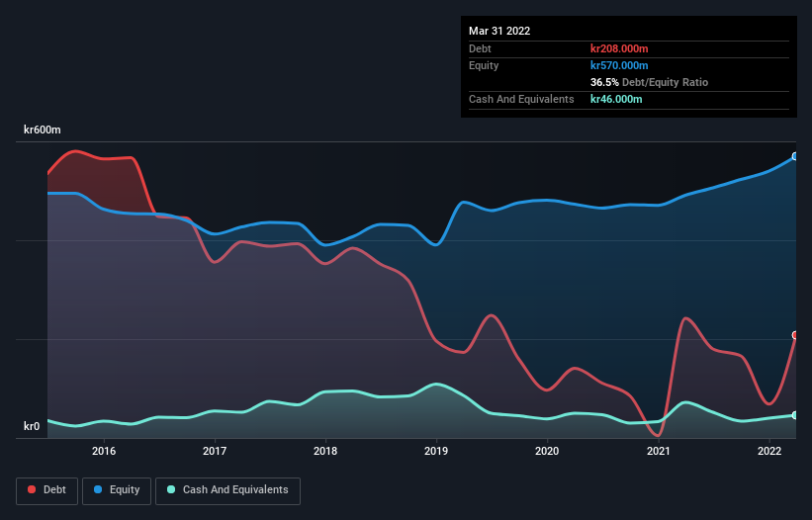
Task: Click the Mar 31 2022 tooltip date
Action: pyautogui.click(x=499, y=31)
